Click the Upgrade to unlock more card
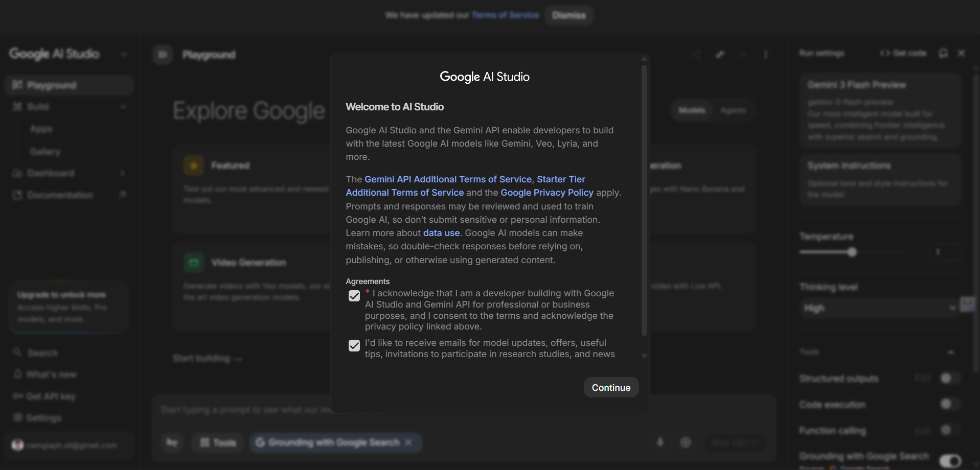The image size is (980, 470). click(69, 307)
